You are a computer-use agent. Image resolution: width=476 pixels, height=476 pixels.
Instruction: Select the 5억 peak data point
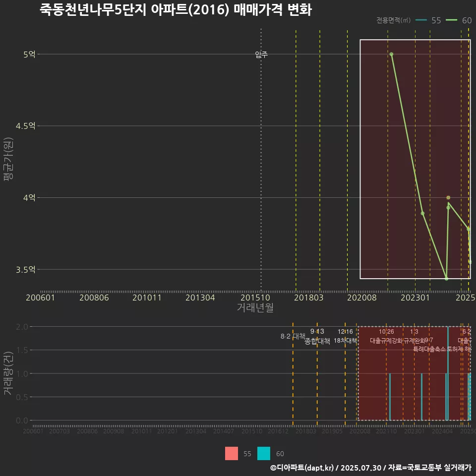click(x=391, y=55)
